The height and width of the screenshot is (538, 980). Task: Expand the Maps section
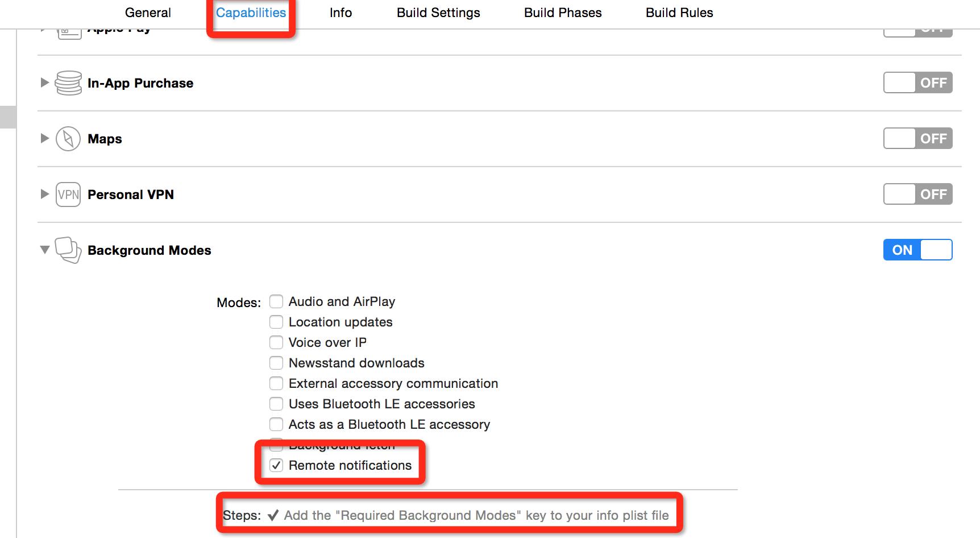[x=45, y=139]
